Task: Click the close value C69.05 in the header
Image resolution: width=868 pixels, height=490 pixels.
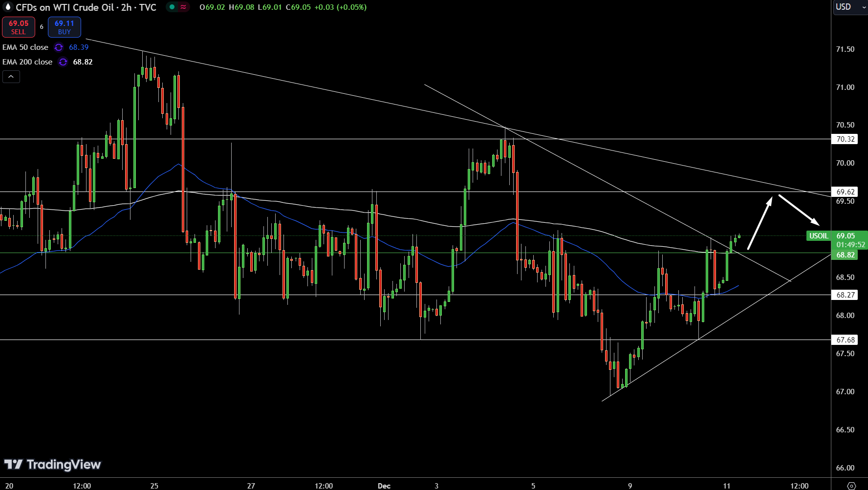Action: 298,7
